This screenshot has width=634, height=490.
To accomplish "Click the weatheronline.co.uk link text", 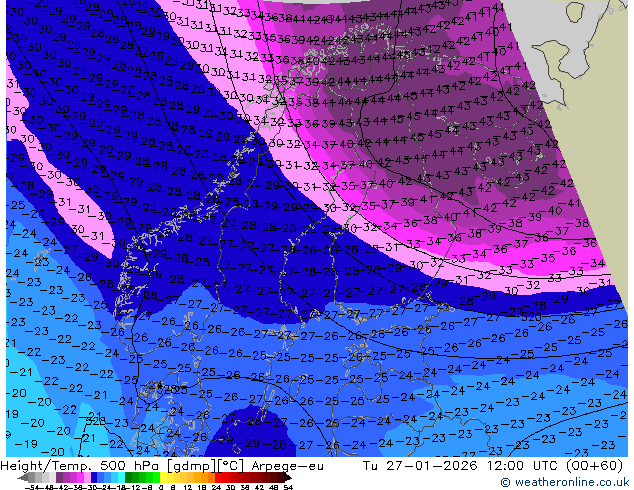I will pyautogui.click(x=570, y=482).
